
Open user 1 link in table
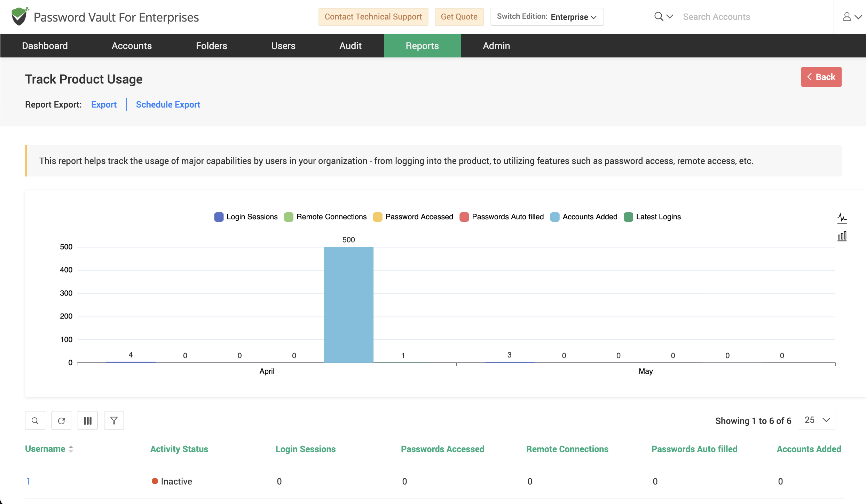[x=28, y=481]
